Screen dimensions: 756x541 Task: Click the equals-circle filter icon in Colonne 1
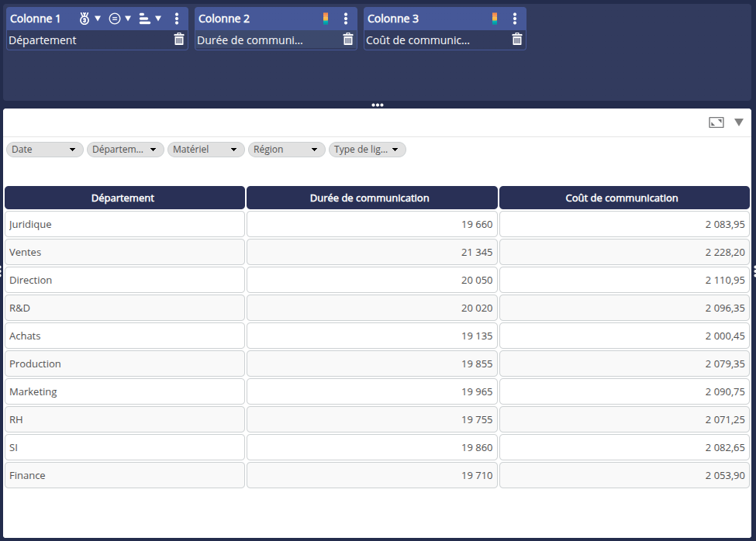point(115,19)
